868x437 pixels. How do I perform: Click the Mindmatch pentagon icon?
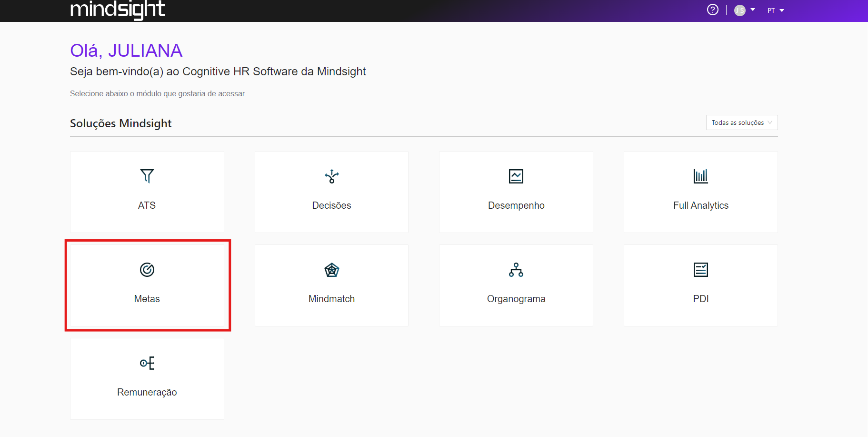pyautogui.click(x=331, y=270)
